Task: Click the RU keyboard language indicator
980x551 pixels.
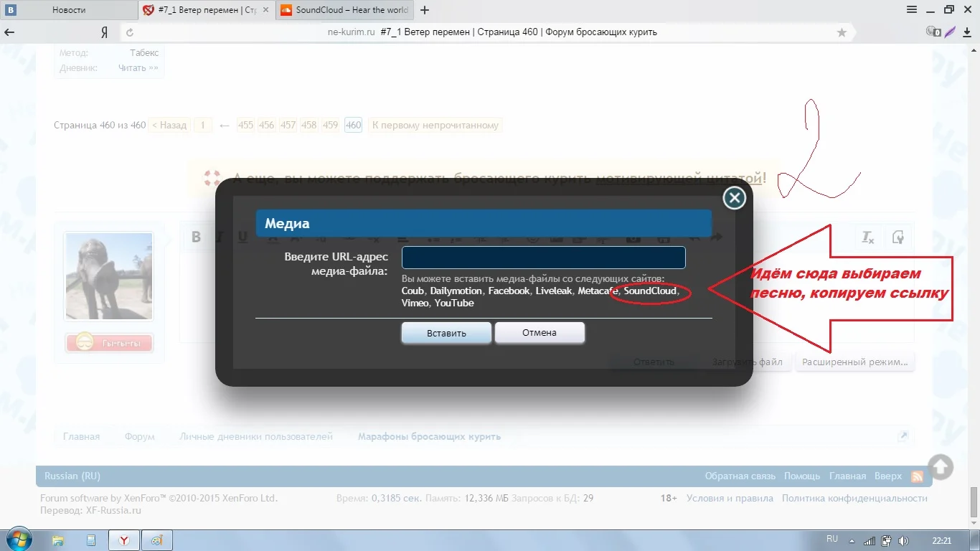Action: coord(832,539)
